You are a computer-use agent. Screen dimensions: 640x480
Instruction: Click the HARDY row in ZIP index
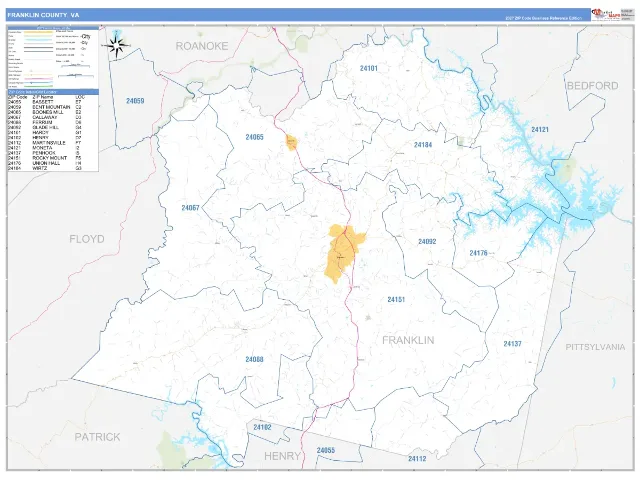click(x=45, y=133)
